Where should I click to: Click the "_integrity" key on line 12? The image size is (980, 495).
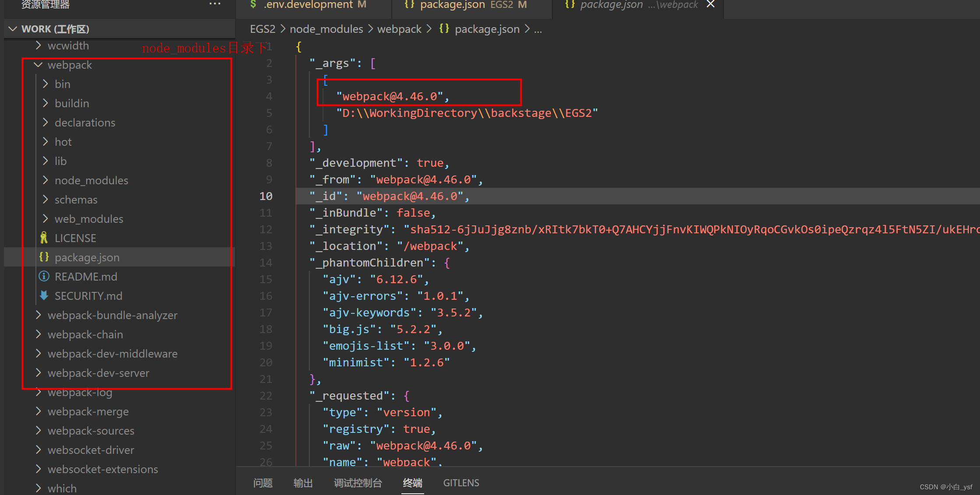click(349, 229)
